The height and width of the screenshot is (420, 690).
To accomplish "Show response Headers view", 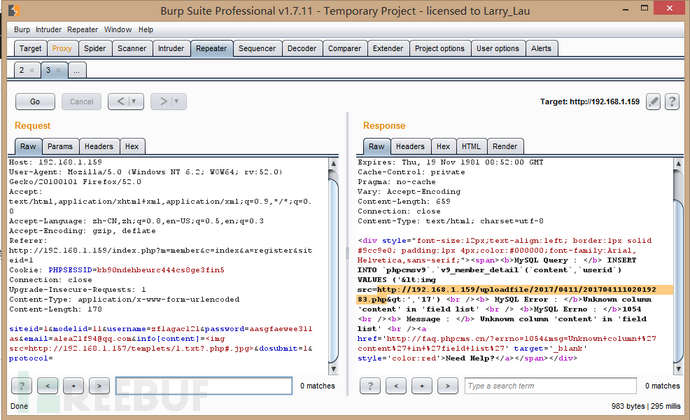I will [410, 146].
